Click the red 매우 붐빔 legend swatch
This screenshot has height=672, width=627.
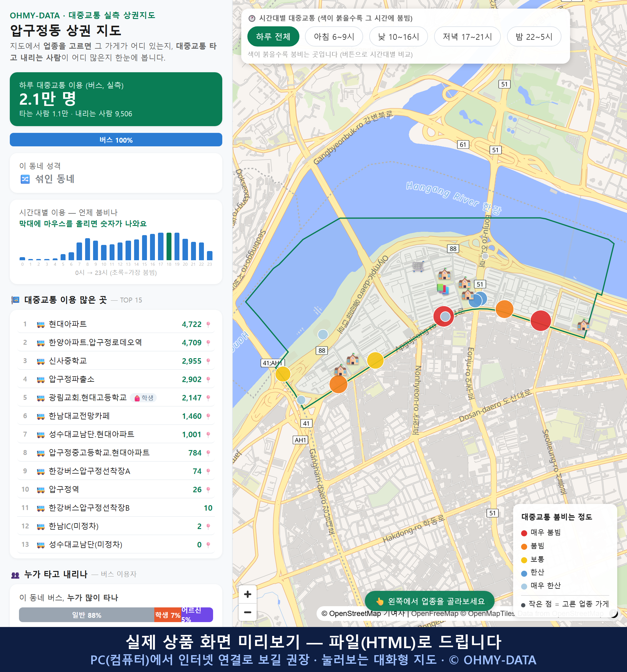pyautogui.click(x=524, y=533)
